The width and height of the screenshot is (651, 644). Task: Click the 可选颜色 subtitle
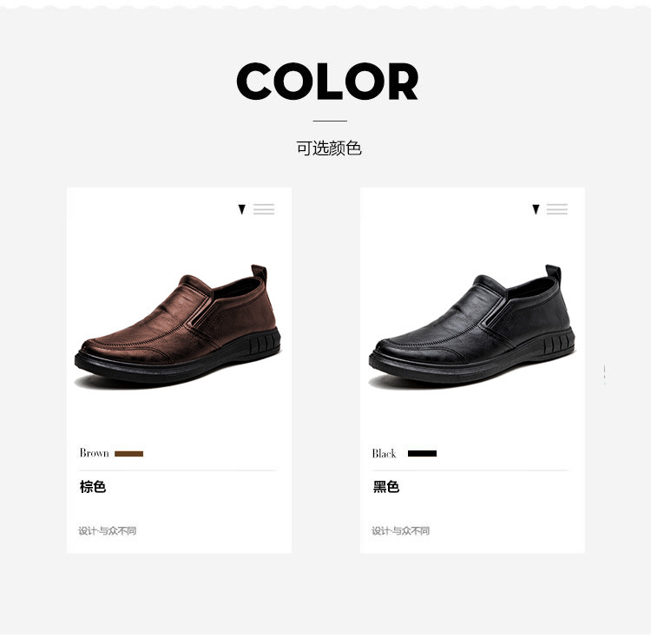[329, 148]
